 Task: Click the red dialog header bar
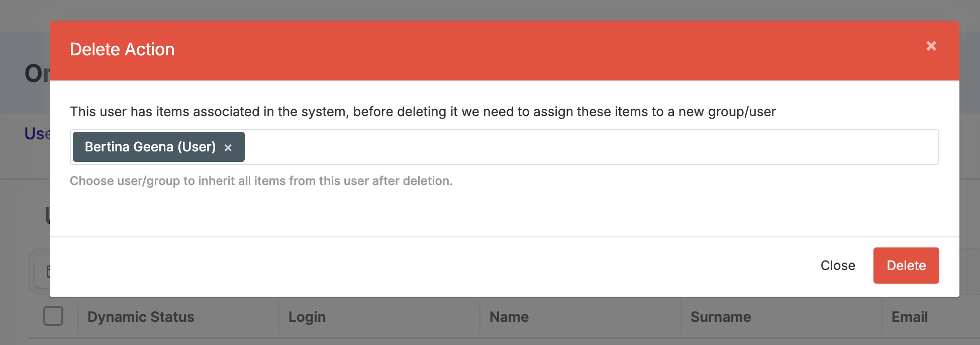503,50
